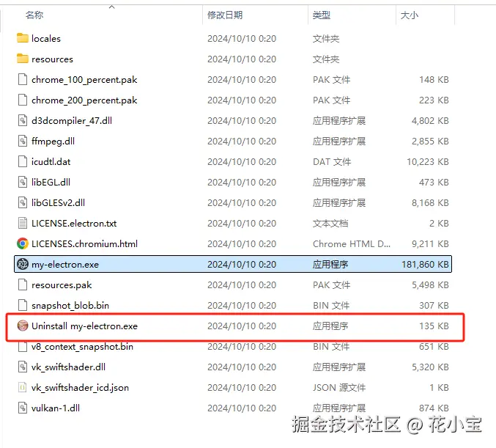
Task: Select file name libGLESv2.dll
Action: coord(58,202)
